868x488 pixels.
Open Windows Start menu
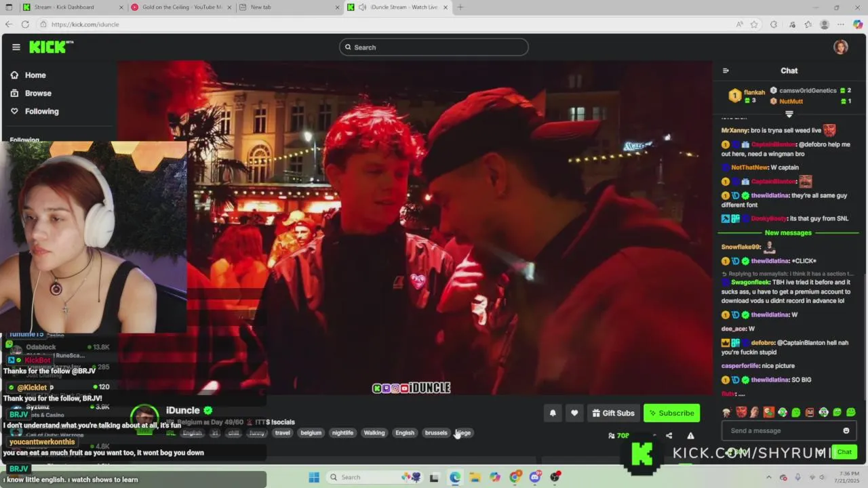point(314,477)
